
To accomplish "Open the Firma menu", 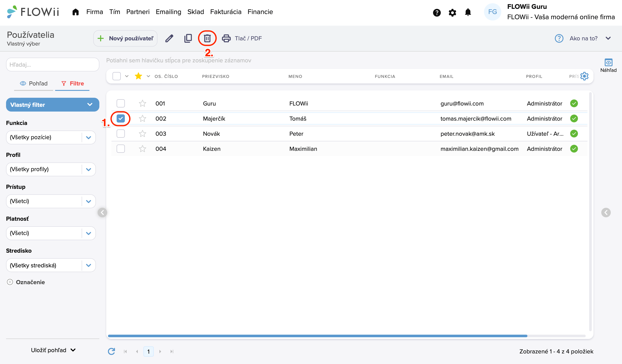I will click(95, 12).
